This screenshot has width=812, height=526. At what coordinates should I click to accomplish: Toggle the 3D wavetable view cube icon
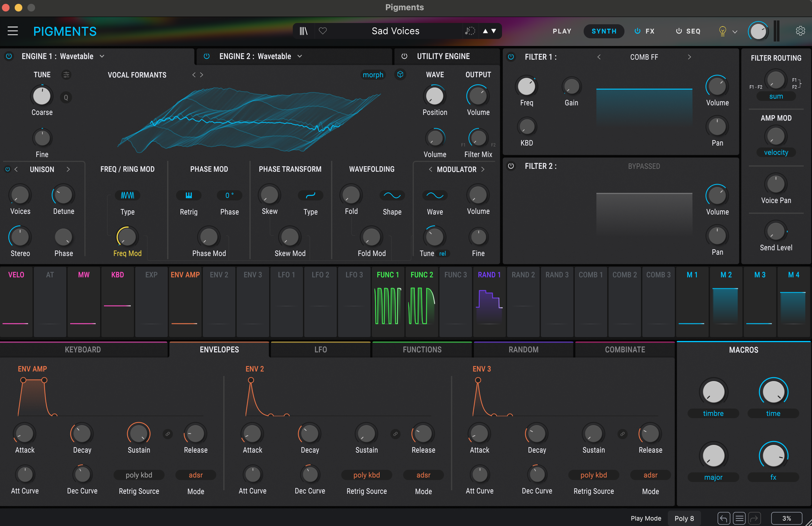[x=400, y=74]
